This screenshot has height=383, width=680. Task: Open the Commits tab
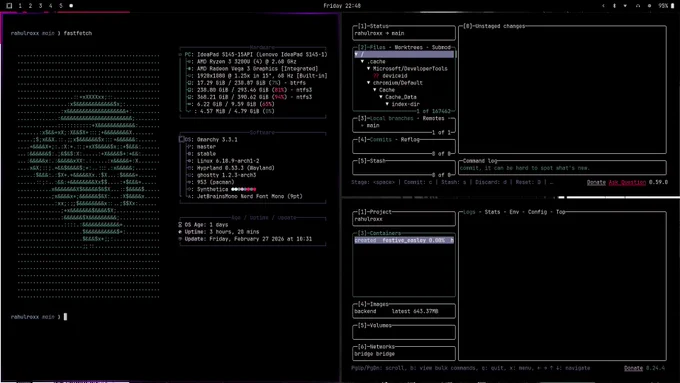[x=380, y=140]
